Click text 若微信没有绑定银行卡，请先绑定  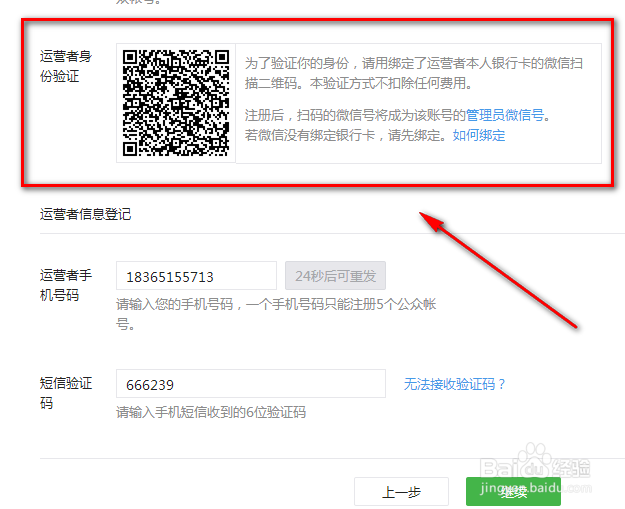point(345,136)
